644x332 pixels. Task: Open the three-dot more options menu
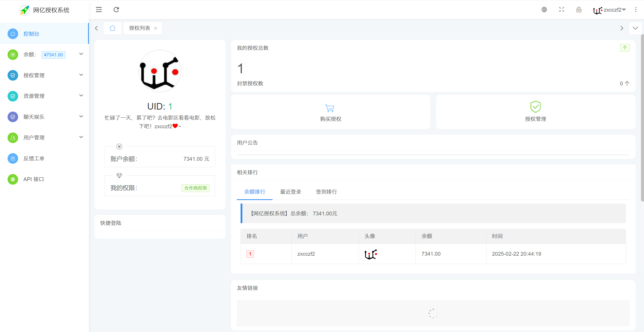click(x=636, y=10)
